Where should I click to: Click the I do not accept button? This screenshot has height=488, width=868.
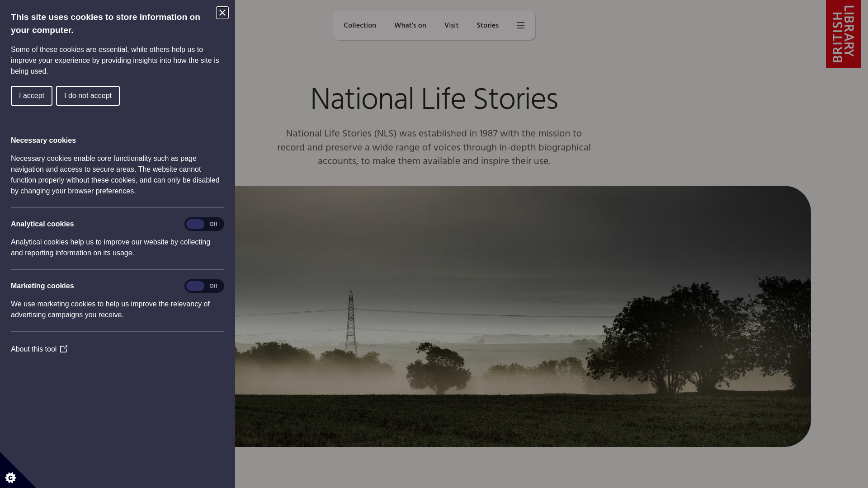click(x=88, y=96)
